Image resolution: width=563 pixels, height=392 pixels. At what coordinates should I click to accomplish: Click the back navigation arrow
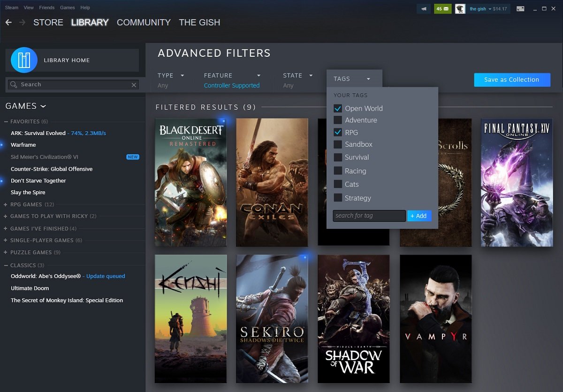point(8,23)
